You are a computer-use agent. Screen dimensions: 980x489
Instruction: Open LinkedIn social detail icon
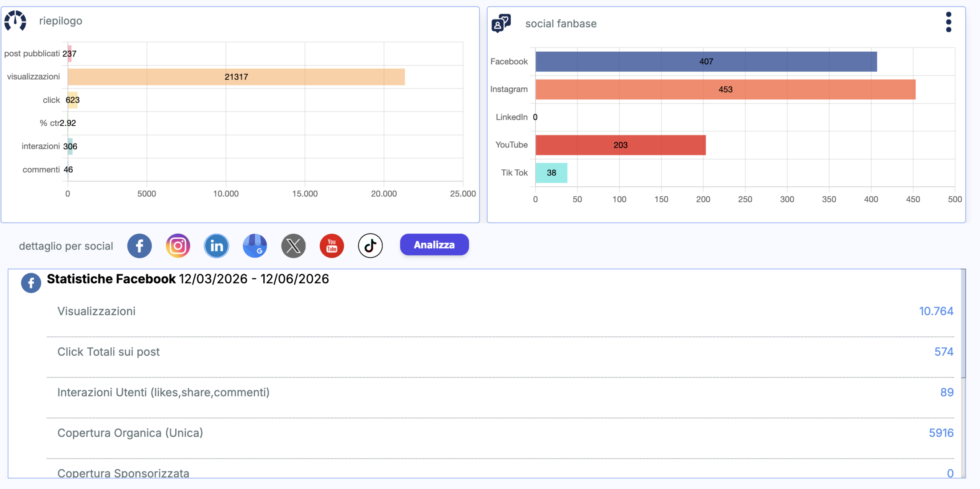click(217, 246)
